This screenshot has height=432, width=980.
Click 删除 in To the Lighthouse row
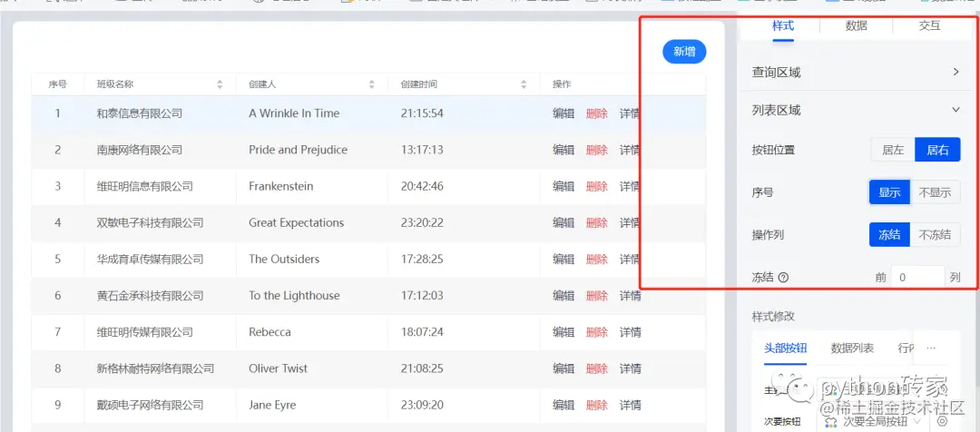[x=597, y=296]
